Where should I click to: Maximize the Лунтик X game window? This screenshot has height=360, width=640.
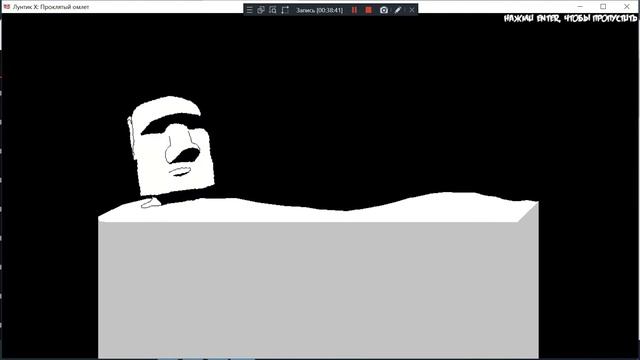(603, 7)
